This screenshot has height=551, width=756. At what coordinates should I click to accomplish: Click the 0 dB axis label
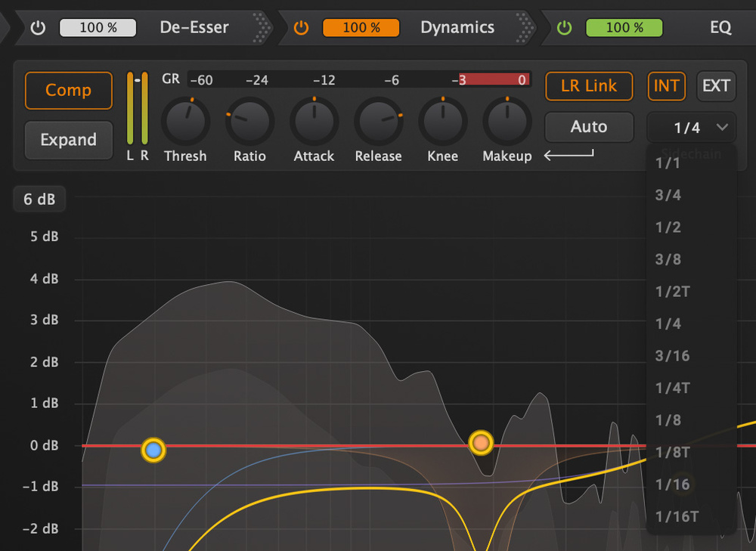45,445
